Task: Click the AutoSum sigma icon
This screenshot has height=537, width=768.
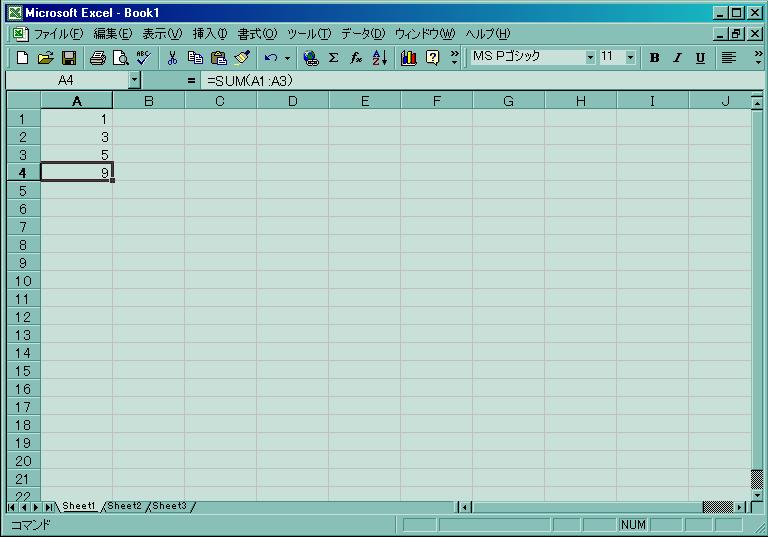Action: 334,58
